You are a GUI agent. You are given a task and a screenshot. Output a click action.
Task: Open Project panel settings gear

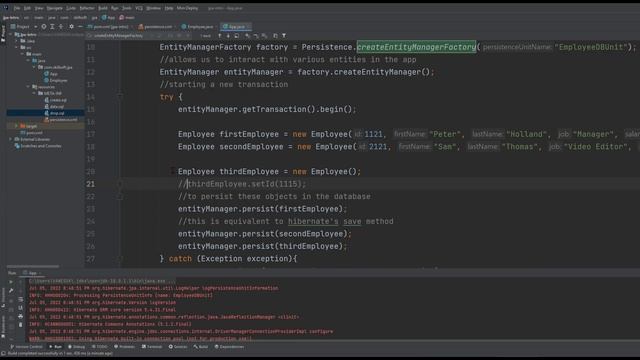click(71, 27)
